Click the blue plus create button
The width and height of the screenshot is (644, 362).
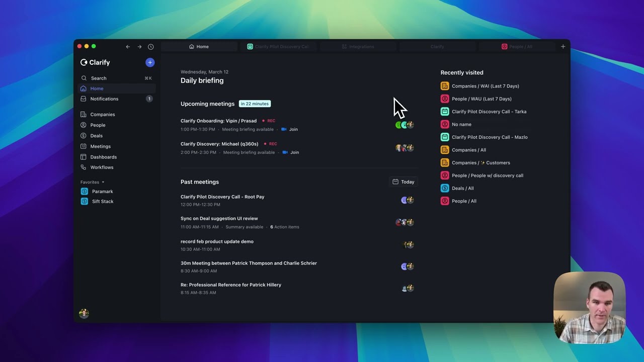coord(150,62)
